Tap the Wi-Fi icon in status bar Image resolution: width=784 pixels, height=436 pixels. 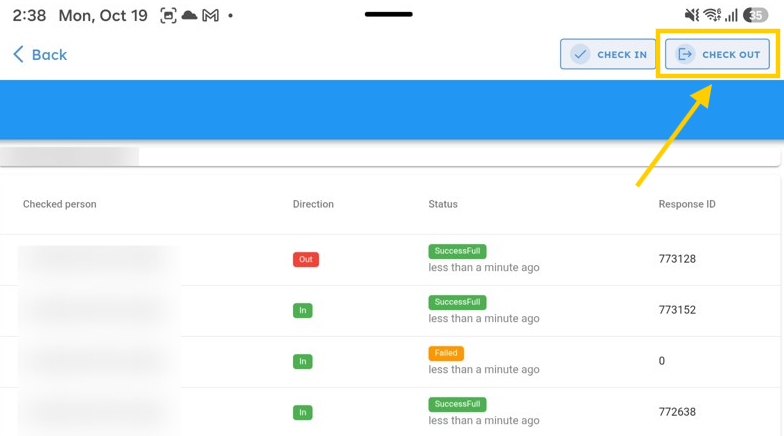point(712,16)
